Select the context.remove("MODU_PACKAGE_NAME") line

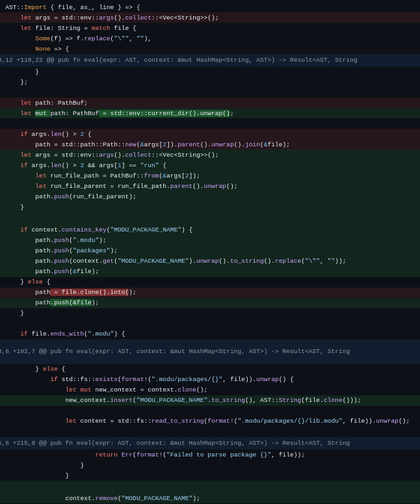[x=132, y=498]
